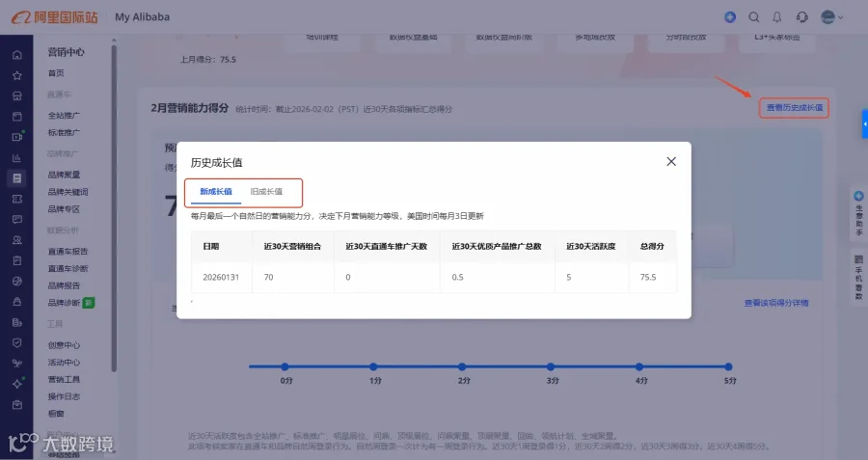868x460 pixels.
Task: Close the 历史成长值 dialog
Action: tap(671, 162)
